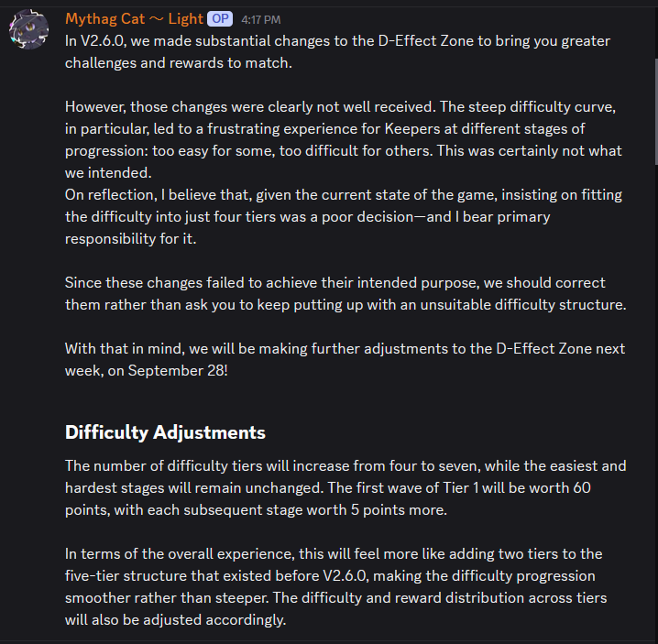The image size is (658, 644).
Task: Click the Difficulty Adjustments heading
Action: [165, 432]
